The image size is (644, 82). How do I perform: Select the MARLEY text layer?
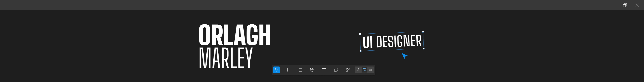tap(226, 58)
